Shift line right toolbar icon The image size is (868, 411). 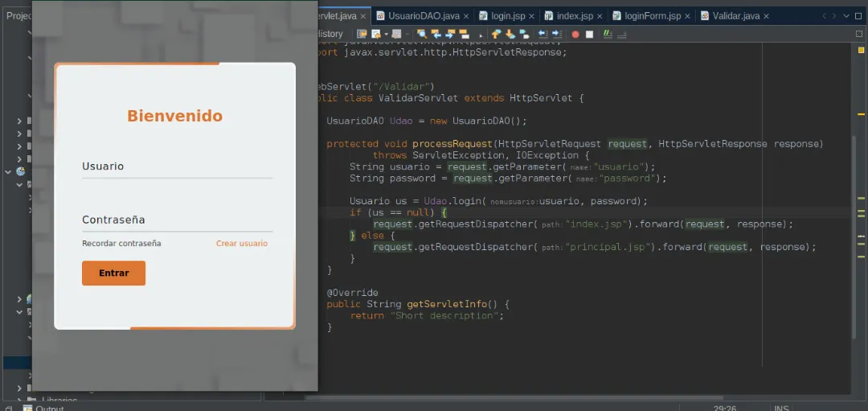pyautogui.click(x=557, y=34)
